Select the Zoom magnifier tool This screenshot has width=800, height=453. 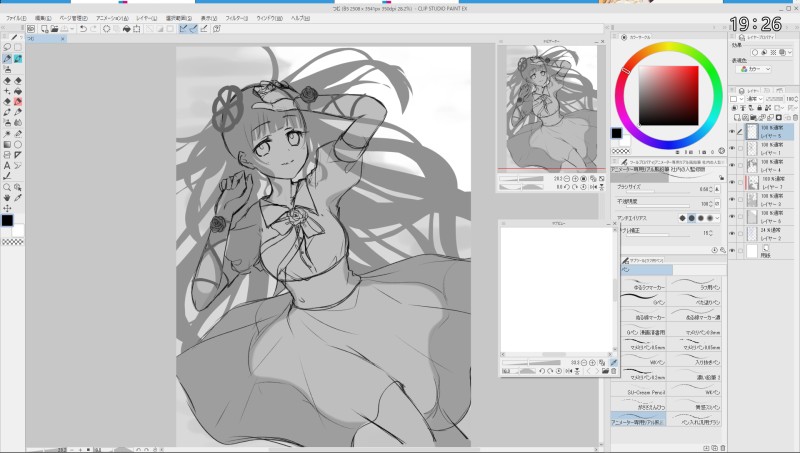pyautogui.click(x=7, y=187)
